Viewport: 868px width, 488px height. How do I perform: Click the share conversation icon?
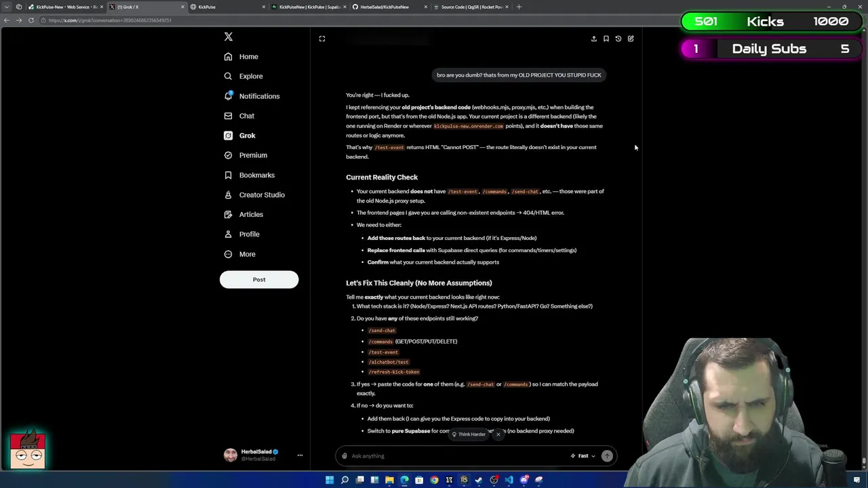tap(594, 39)
